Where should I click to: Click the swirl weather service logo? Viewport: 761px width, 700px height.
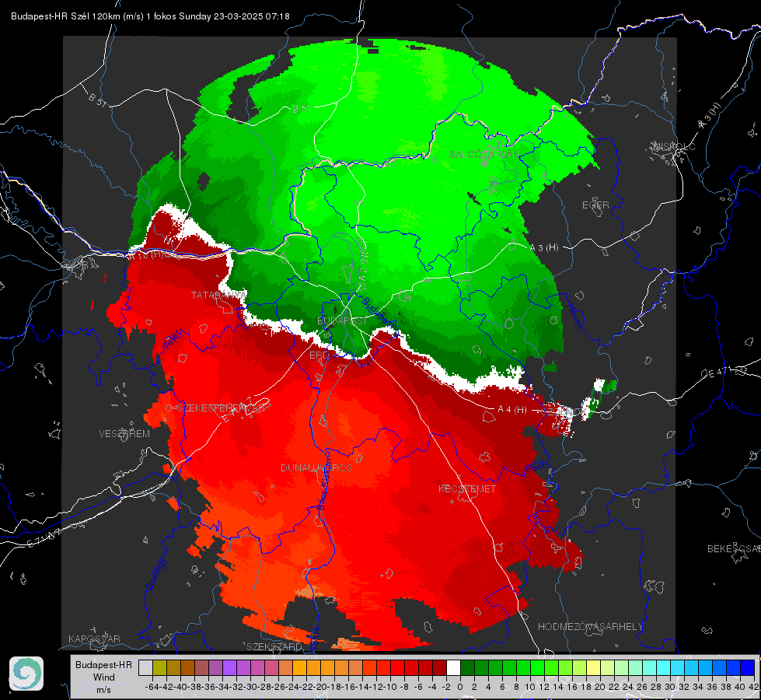pos(26,674)
